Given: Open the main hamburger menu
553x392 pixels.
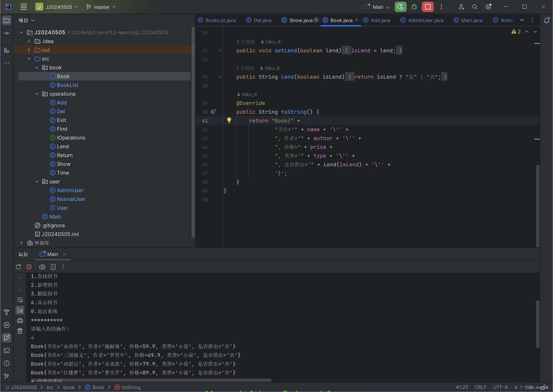Looking at the screenshot, I should pyautogui.click(x=24, y=7).
